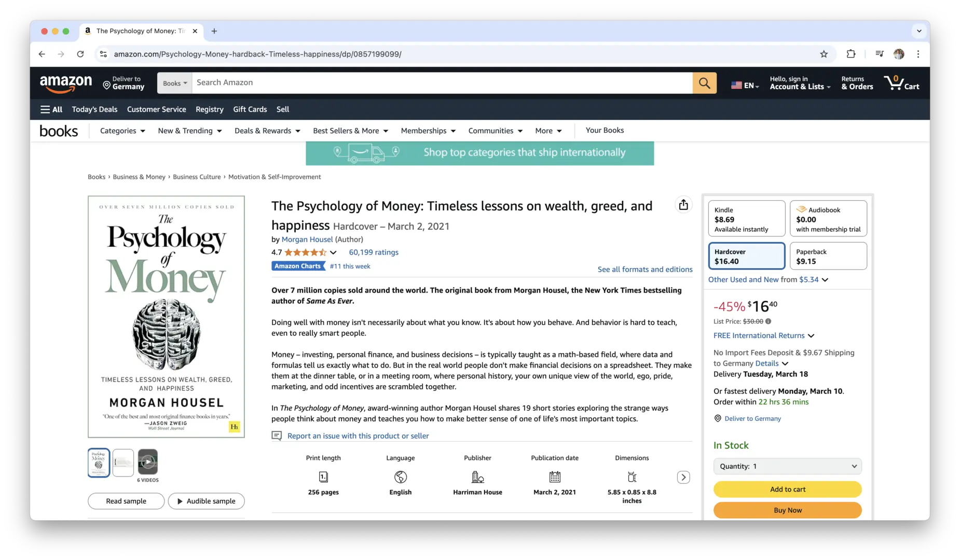This screenshot has width=960, height=560.
Task: Expand Account & Lists menu
Action: pos(800,83)
